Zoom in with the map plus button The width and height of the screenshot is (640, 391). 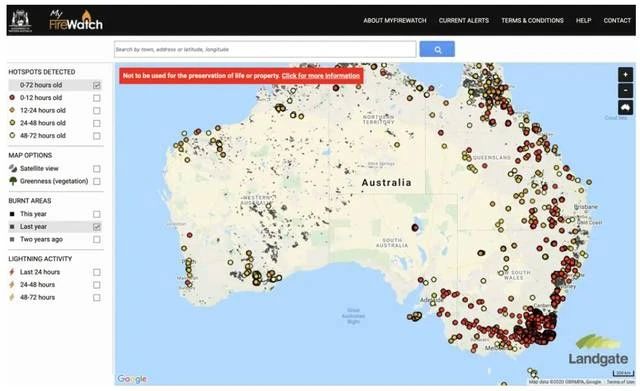tap(625, 75)
